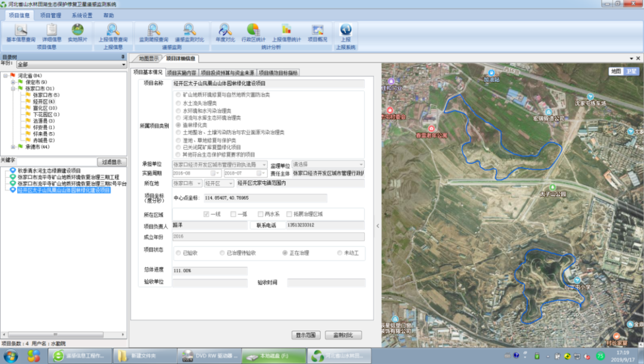
Task: Click the 过滤显示 button
Action: point(112,162)
